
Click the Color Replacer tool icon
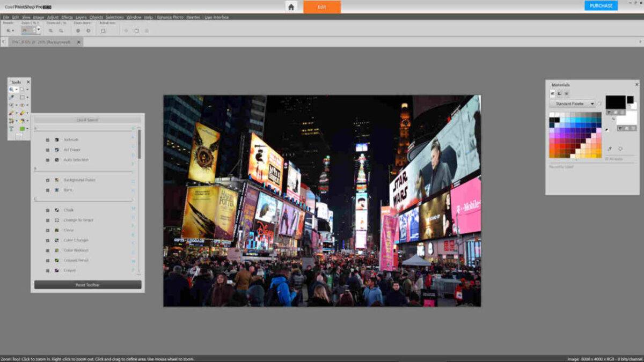[x=57, y=250]
